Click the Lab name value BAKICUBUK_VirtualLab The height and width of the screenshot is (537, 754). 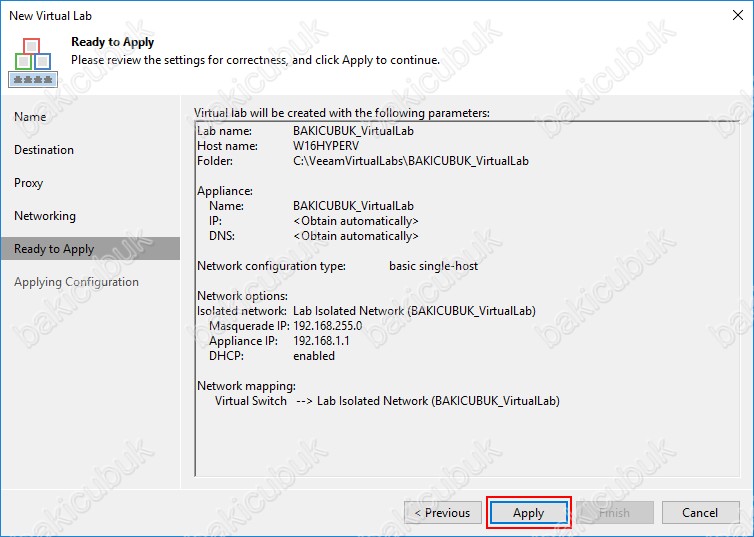coord(353,131)
